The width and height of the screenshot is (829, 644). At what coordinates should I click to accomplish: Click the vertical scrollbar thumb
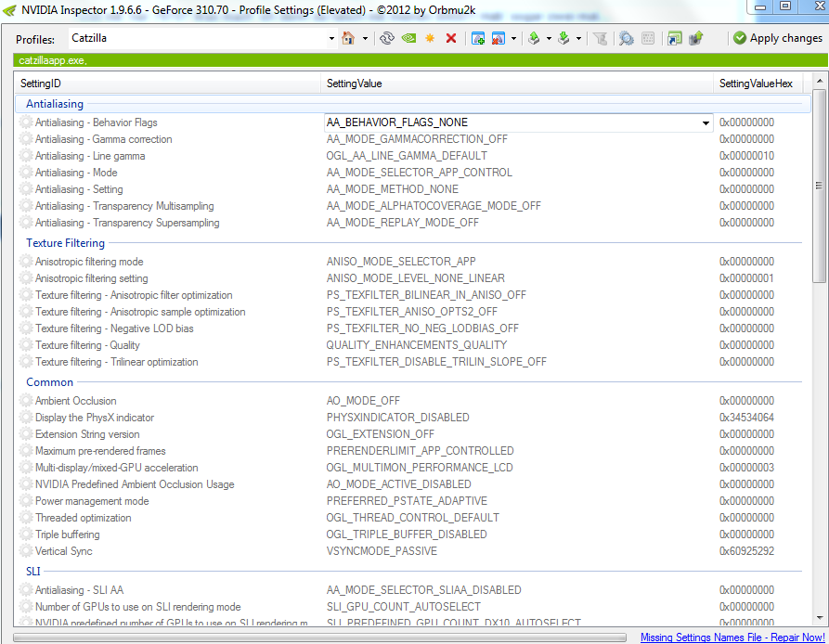click(820, 186)
